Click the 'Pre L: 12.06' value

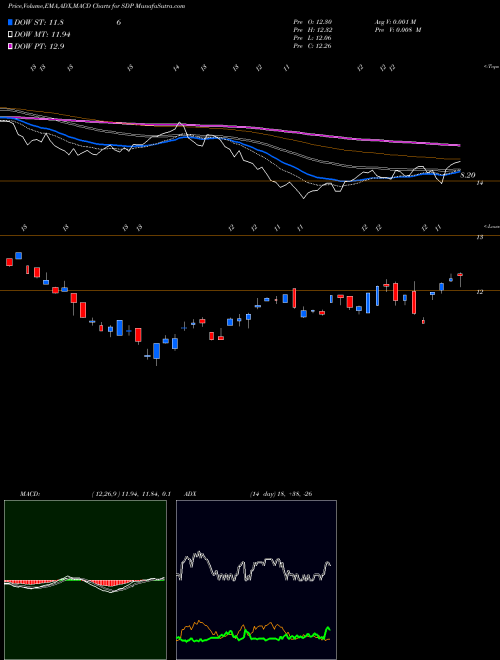coord(312,38)
